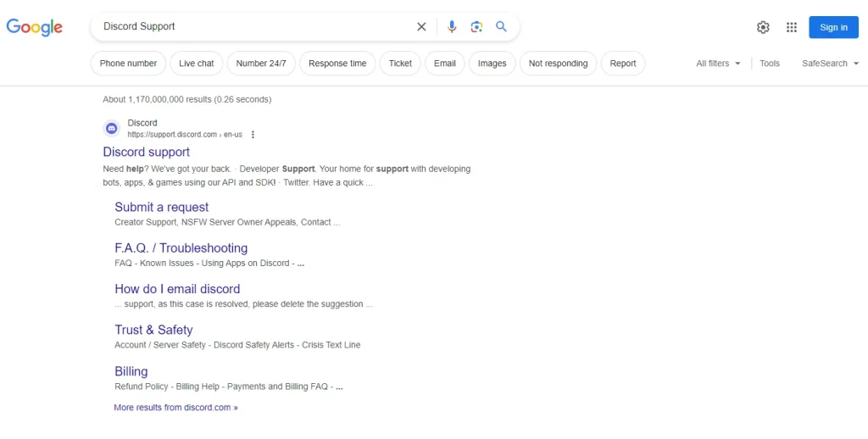
Task: Click Sign in button
Action: tap(834, 27)
